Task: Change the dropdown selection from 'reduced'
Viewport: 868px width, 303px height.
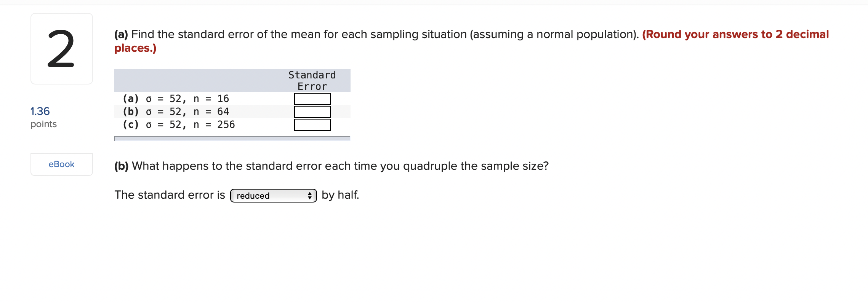Action: [x=273, y=195]
